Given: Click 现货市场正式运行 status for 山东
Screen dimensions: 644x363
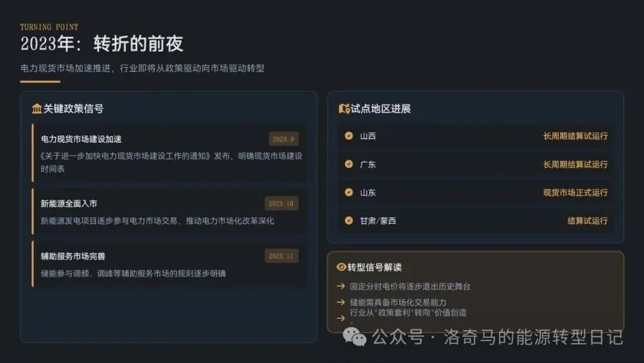Looking at the screenshot, I should [575, 192].
